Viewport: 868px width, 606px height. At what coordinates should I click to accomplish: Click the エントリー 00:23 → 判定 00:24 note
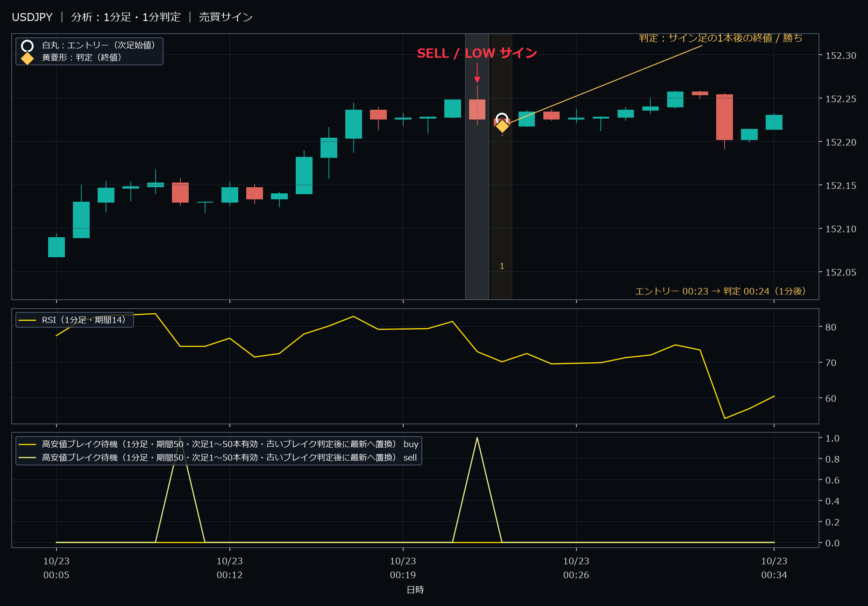720,291
